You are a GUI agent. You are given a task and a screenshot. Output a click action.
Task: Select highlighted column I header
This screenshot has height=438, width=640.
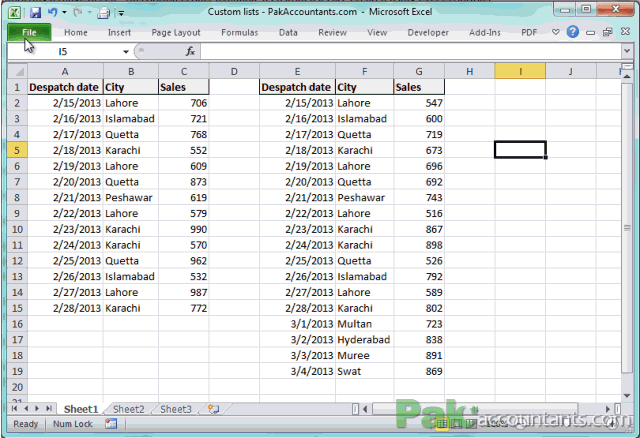click(520, 71)
